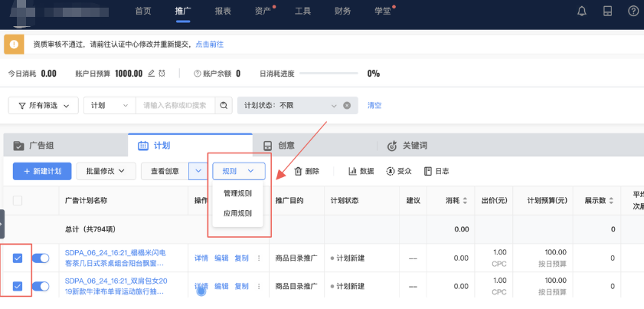Sort by impressions column arrows
644x309 pixels.
(611, 201)
